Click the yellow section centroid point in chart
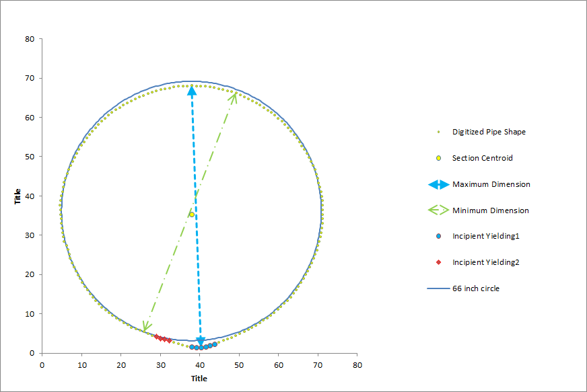 [x=192, y=214]
